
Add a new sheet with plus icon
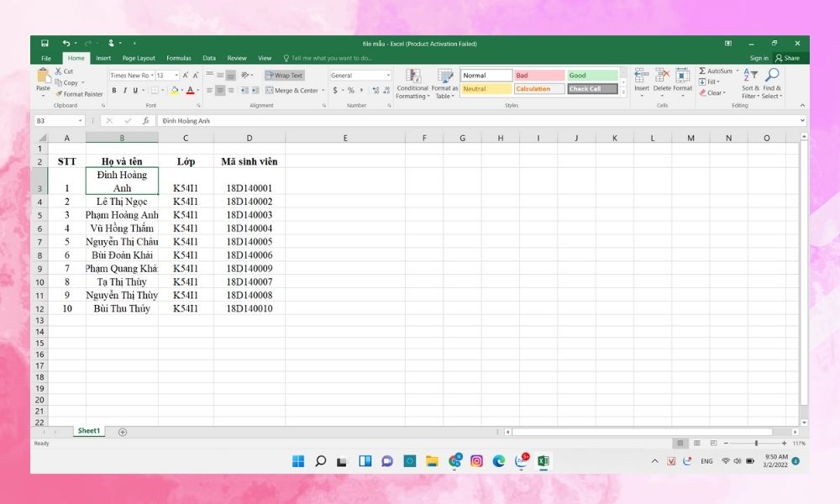click(123, 432)
